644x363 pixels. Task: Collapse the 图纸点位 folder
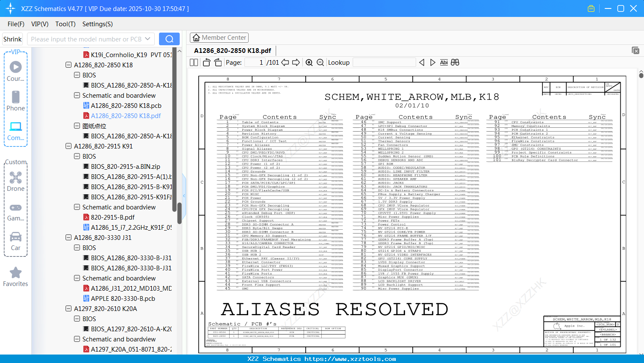77,126
